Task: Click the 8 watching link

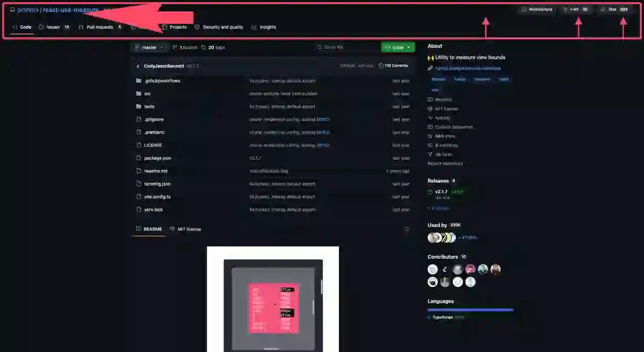Action: click(x=442, y=145)
